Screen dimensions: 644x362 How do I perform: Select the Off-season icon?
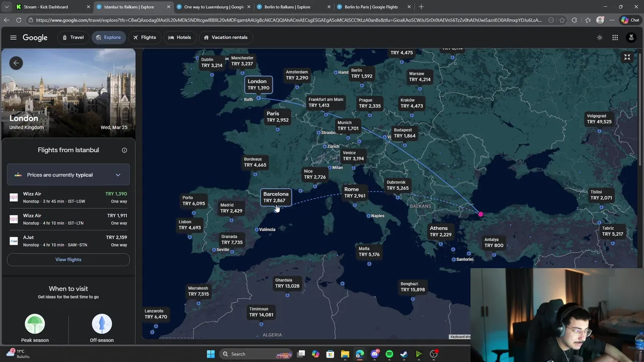coord(102,324)
